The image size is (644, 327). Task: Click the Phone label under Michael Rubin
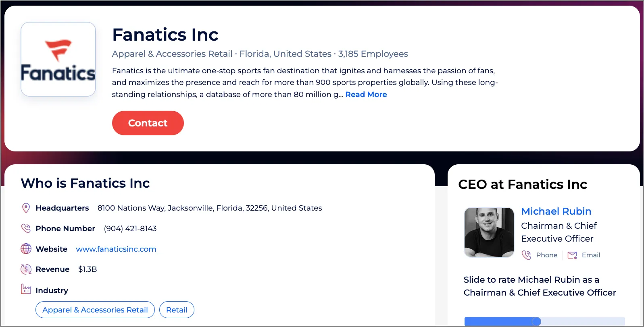point(546,255)
